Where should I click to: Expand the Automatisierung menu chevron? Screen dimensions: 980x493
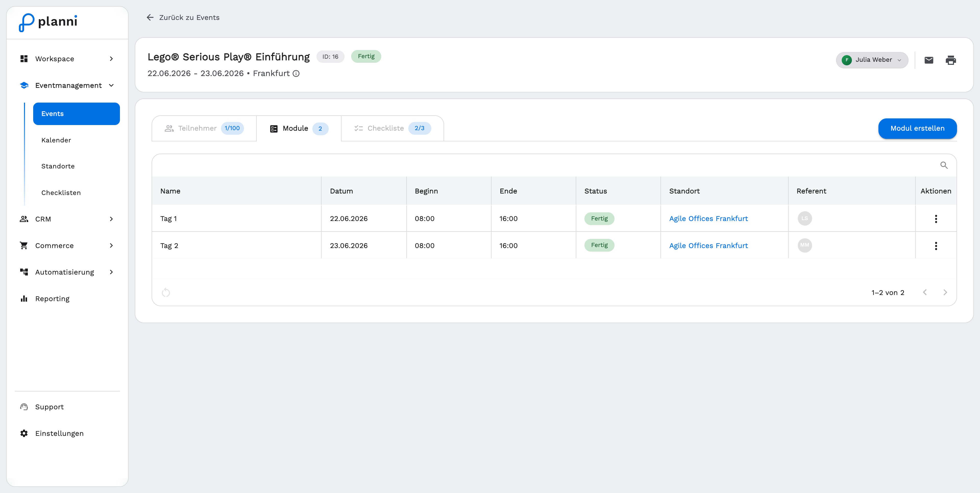111,272
